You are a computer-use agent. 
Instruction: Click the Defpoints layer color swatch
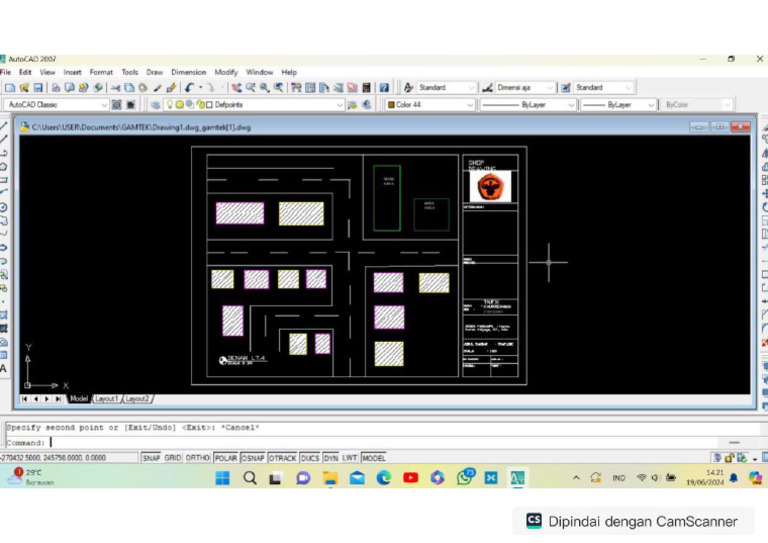click(x=210, y=105)
